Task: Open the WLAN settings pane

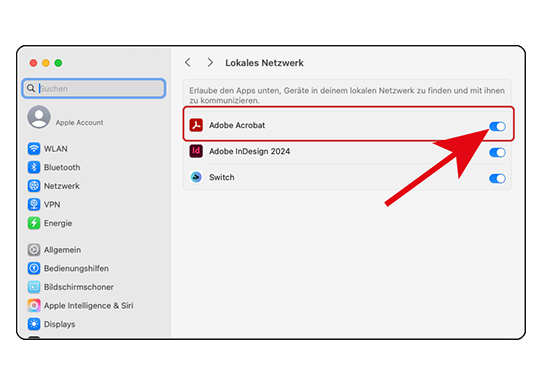Action: tap(56, 149)
